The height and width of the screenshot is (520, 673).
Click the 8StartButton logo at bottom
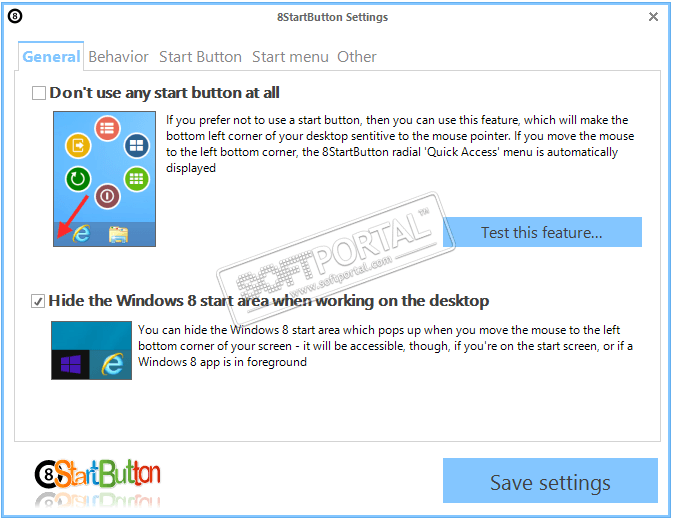[97, 475]
